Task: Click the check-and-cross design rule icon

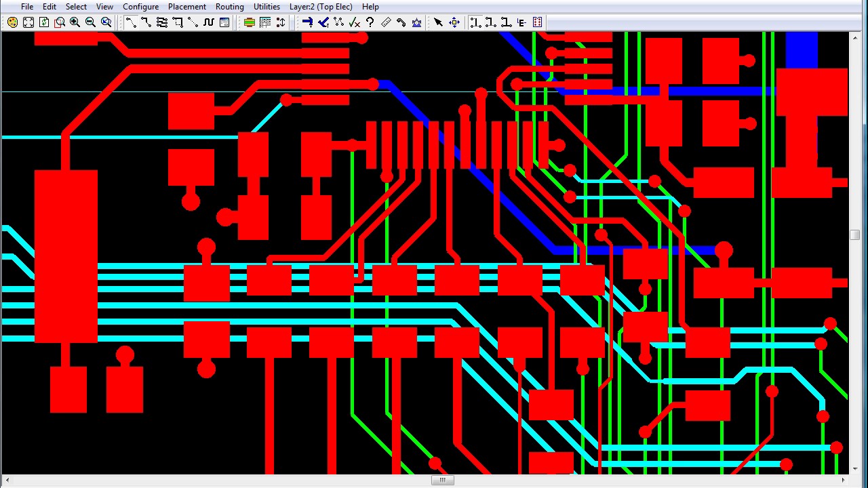Action: coord(354,22)
